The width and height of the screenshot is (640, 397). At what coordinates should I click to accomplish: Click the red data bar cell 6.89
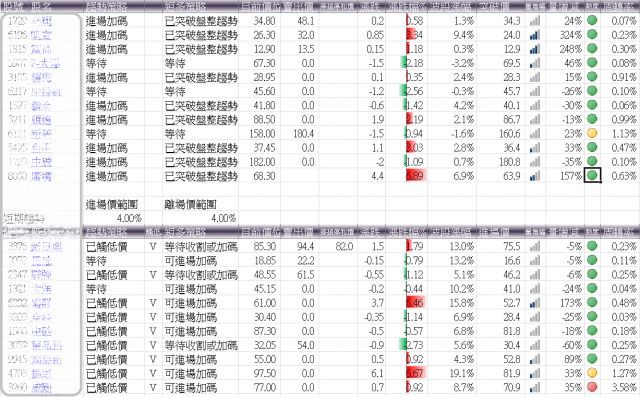point(406,176)
